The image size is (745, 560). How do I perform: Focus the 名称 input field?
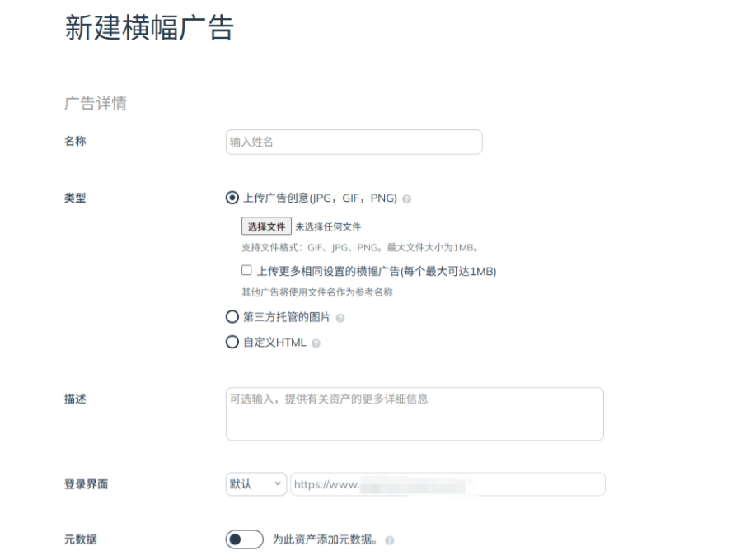(x=354, y=142)
